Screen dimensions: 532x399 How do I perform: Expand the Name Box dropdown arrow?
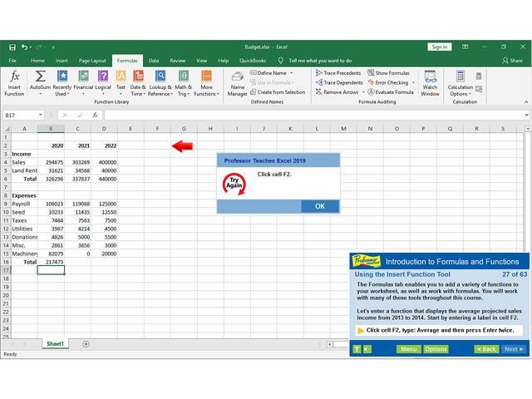coord(40,115)
